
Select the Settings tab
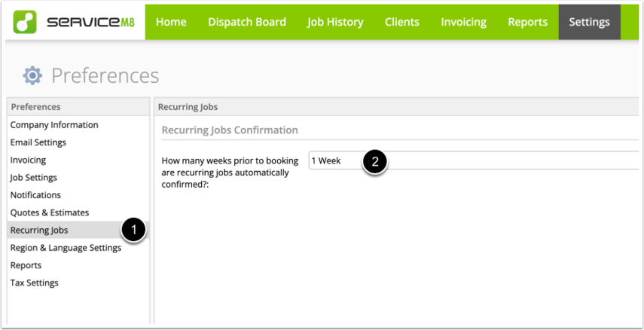pyautogui.click(x=589, y=22)
